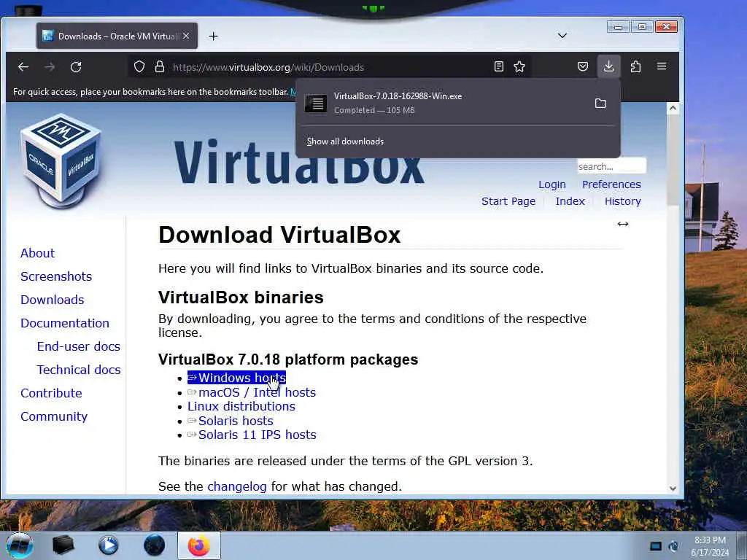Download the Solaris hosts package
747x560 pixels.
[x=231, y=421]
